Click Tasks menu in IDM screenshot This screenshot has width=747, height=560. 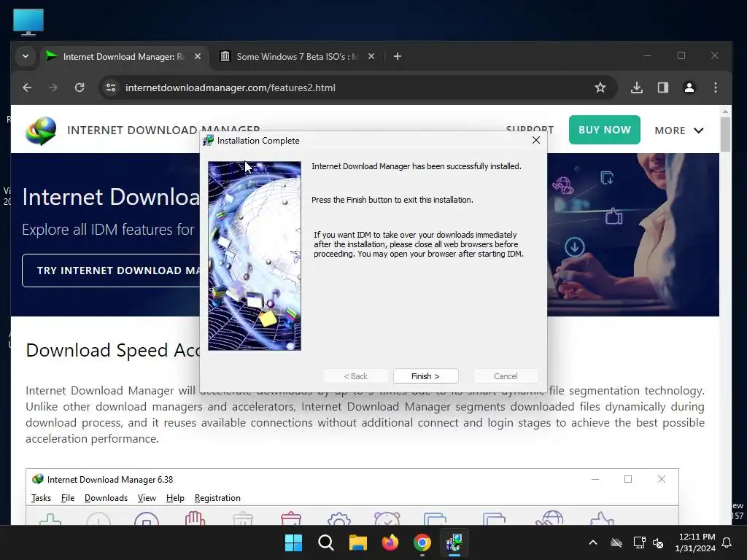41,497
